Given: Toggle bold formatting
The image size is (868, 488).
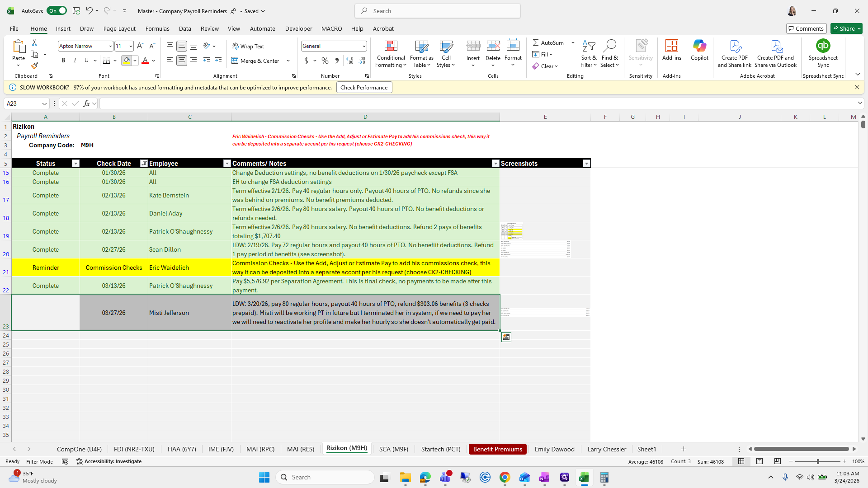Looking at the screenshot, I should pyautogui.click(x=63, y=61).
